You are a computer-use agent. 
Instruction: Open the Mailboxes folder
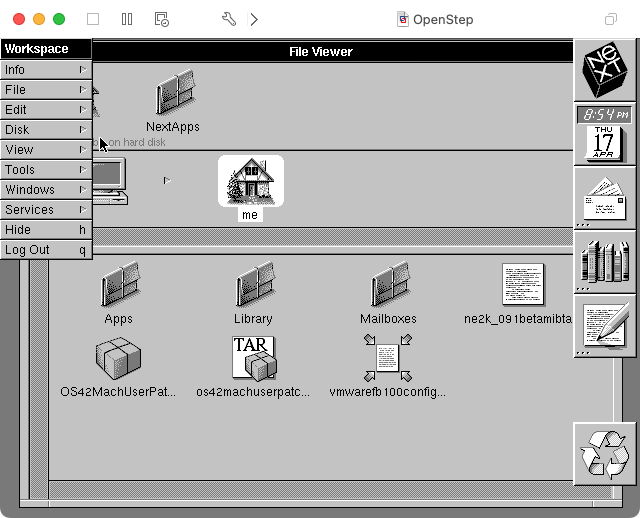tap(390, 285)
